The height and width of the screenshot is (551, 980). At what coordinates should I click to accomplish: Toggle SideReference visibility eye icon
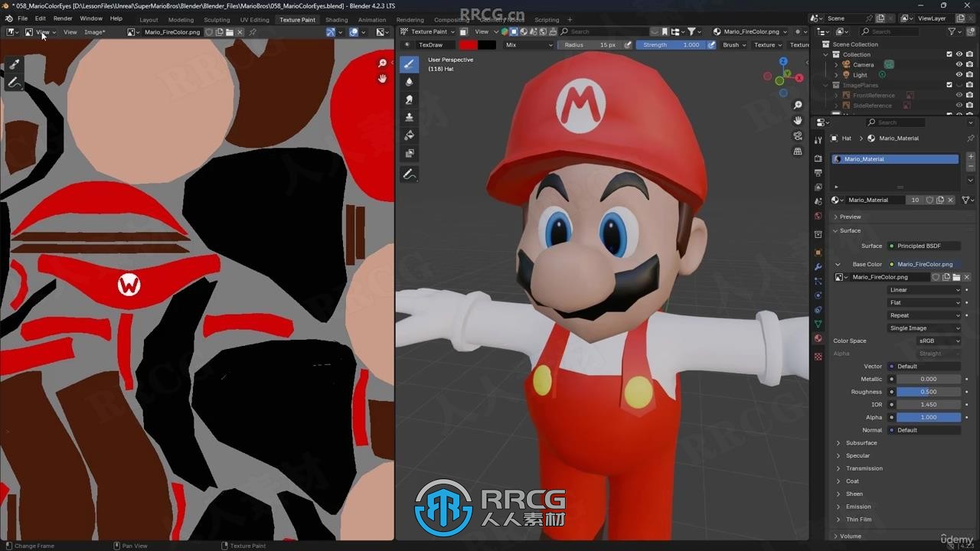click(959, 106)
